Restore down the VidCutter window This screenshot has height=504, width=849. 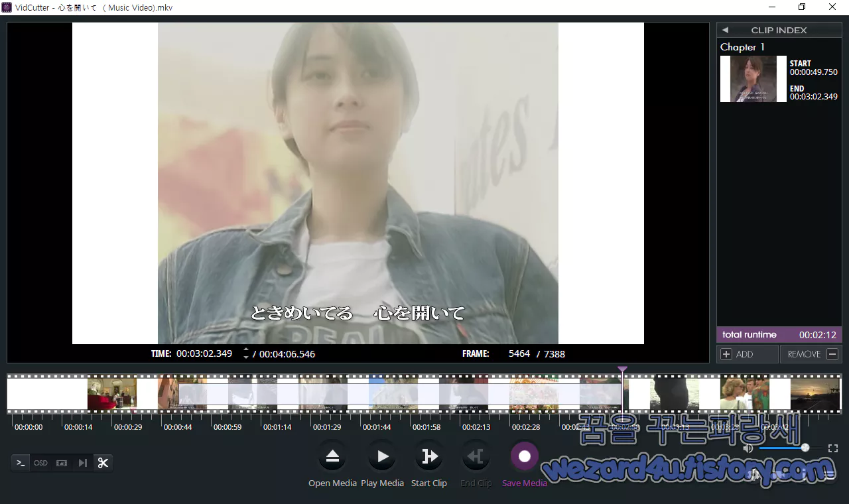coord(802,7)
